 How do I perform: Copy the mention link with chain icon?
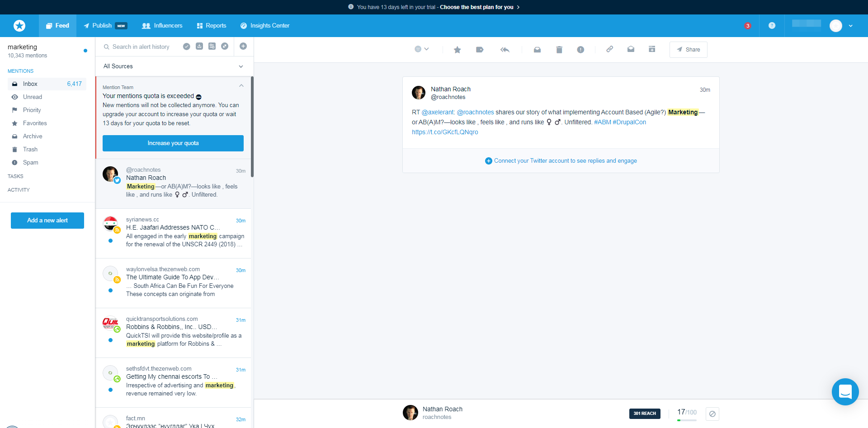(609, 49)
